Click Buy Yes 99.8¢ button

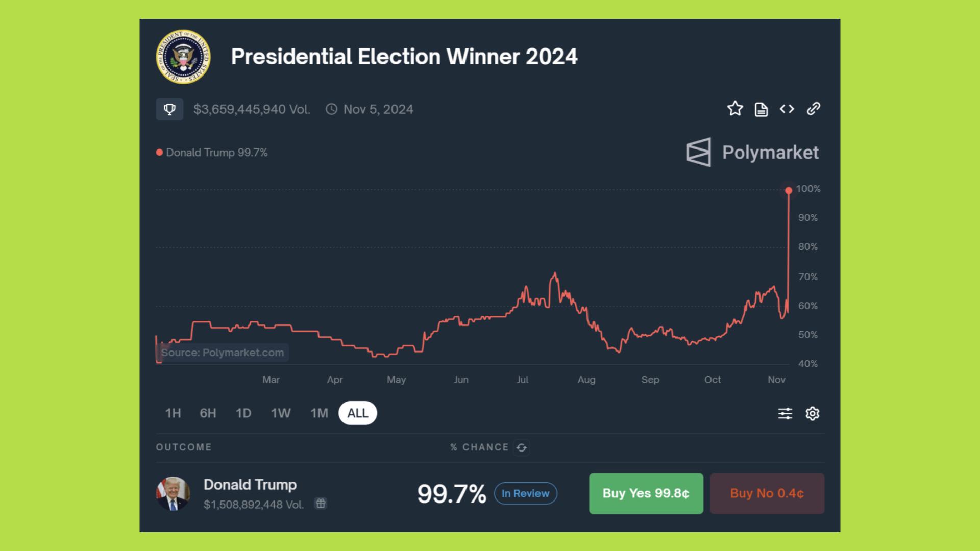(646, 493)
